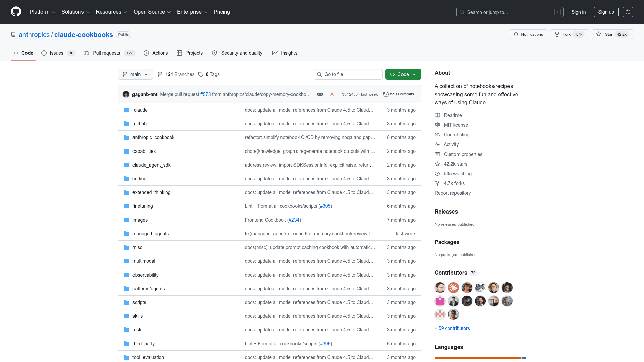The image size is (644, 362).
Task: Open gaganb-ant avatar image
Action: click(x=126, y=94)
